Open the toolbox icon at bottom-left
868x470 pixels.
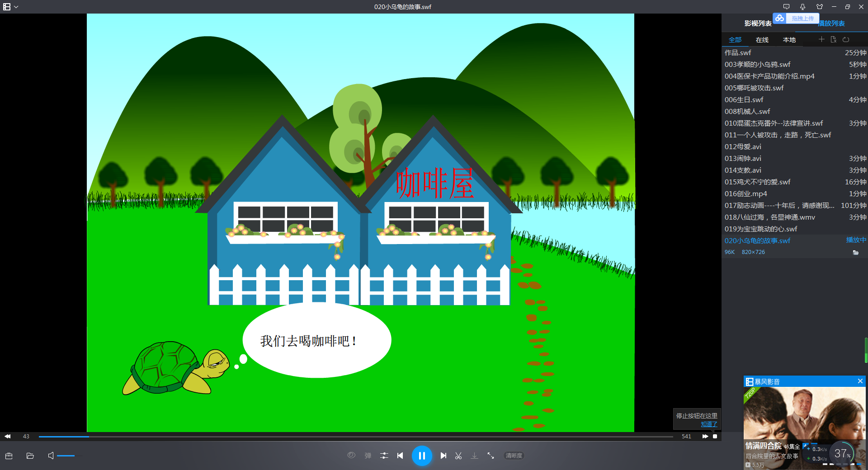tap(9, 456)
